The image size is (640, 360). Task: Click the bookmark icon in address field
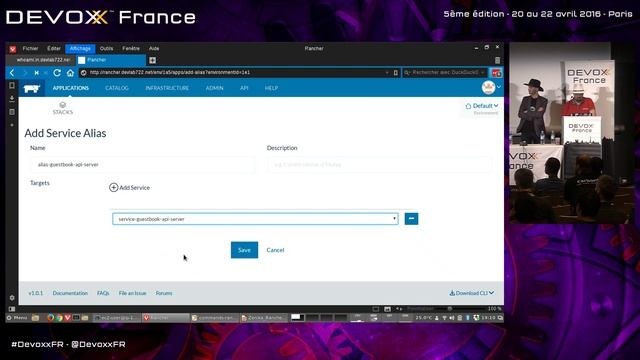(x=395, y=73)
